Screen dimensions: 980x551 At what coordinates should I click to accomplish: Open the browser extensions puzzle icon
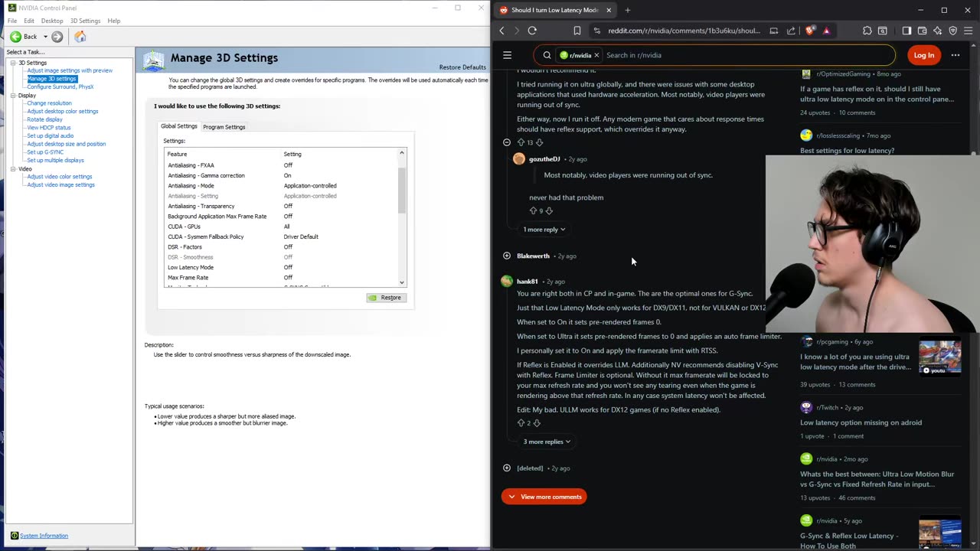(867, 31)
